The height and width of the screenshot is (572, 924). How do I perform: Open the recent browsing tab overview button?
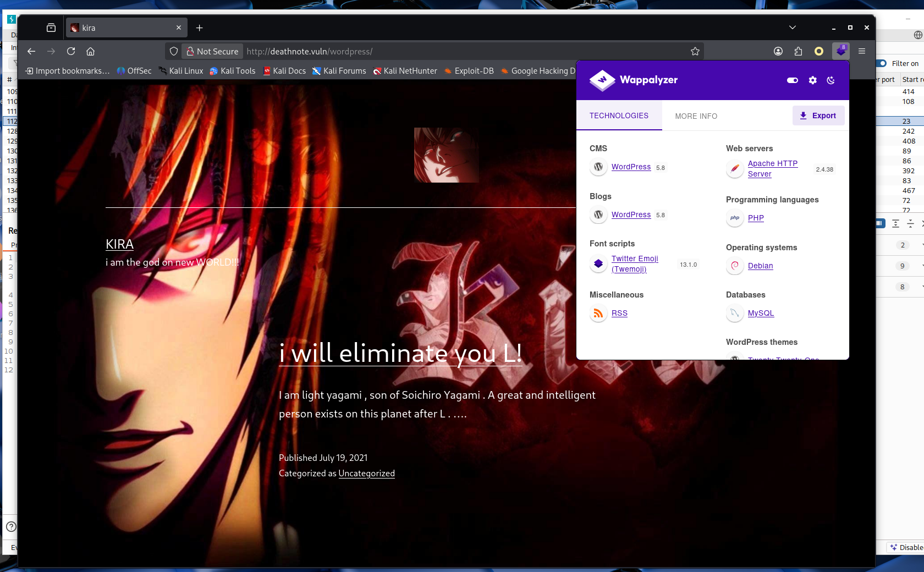(51, 28)
